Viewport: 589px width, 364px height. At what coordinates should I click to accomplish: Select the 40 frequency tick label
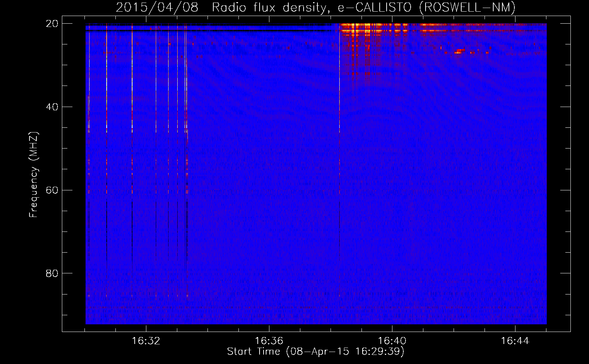coord(52,107)
